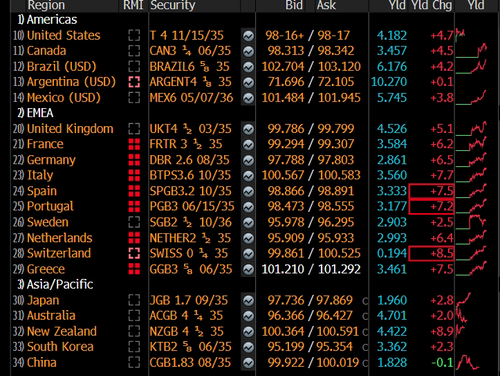Open chart icon for BTPS3.6 10/35

(248, 176)
